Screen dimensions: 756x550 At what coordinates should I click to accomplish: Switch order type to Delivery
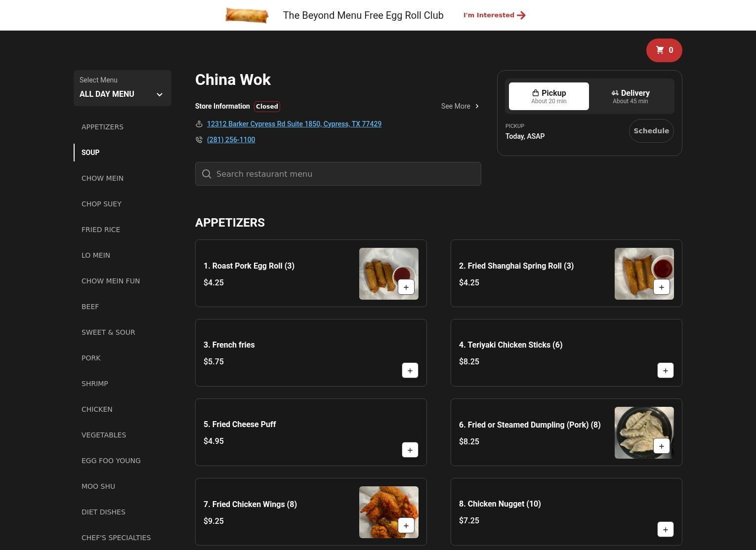pyautogui.click(x=630, y=96)
